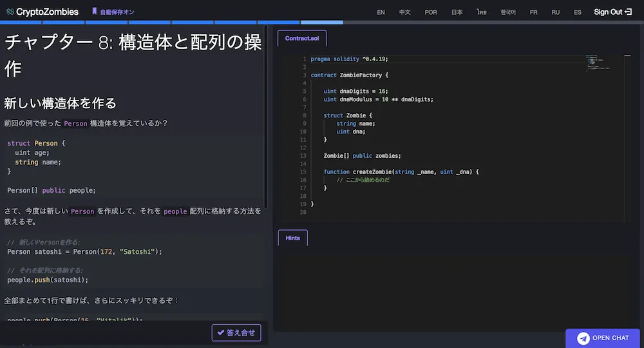
Task: Click the OPEN CHAT button
Action: pyautogui.click(x=604, y=338)
